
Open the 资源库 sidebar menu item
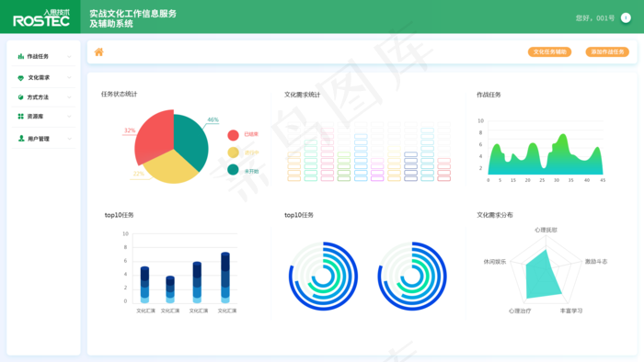[x=43, y=117]
